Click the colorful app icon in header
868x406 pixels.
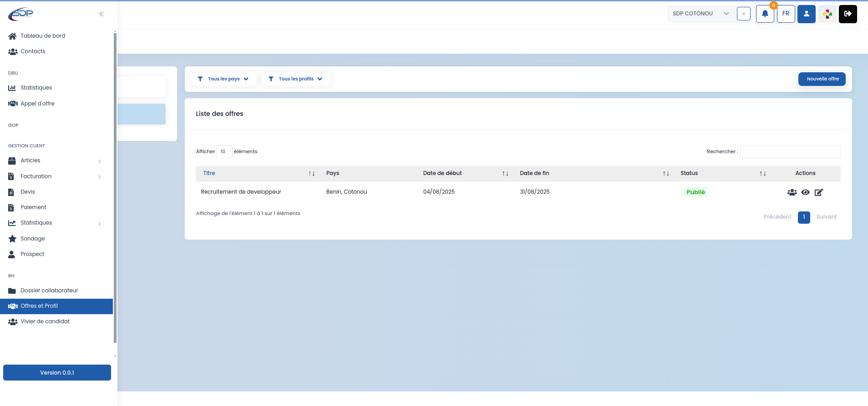tap(827, 14)
